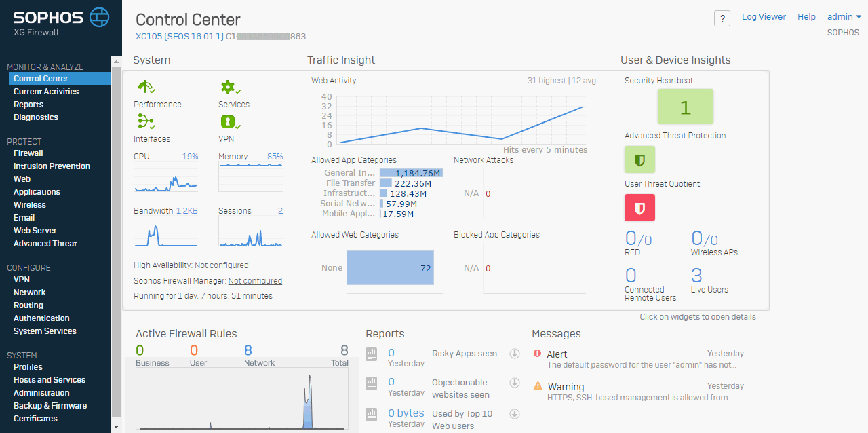Open Administration settings
Screen dimensions: 868x433
pyautogui.click(x=41, y=393)
